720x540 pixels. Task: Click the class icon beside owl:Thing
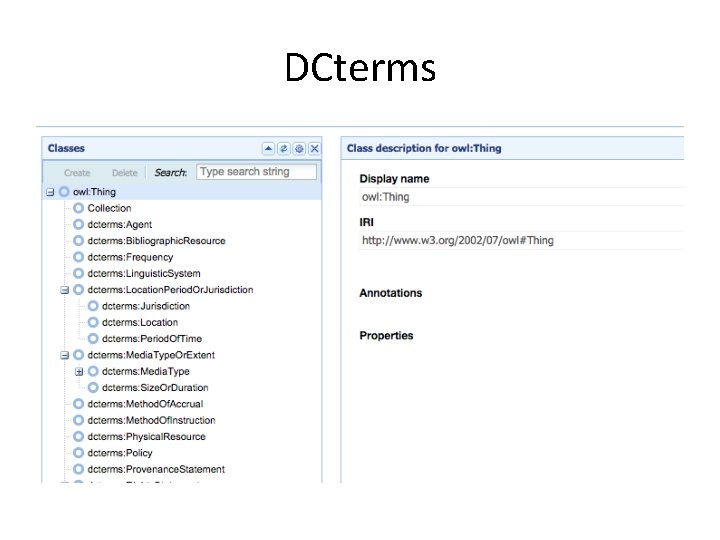click(x=64, y=192)
